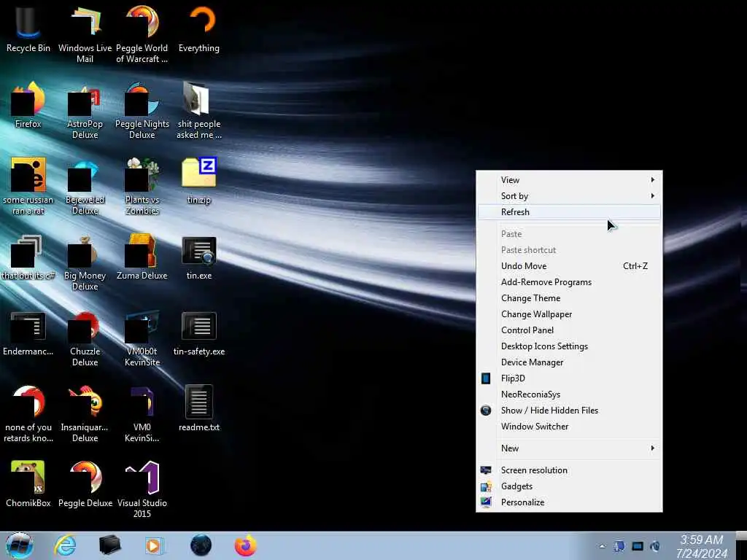Select the AstroPop Deluxe desktop icon
Viewport: 747px width, 560px height.
(x=85, y=109)
